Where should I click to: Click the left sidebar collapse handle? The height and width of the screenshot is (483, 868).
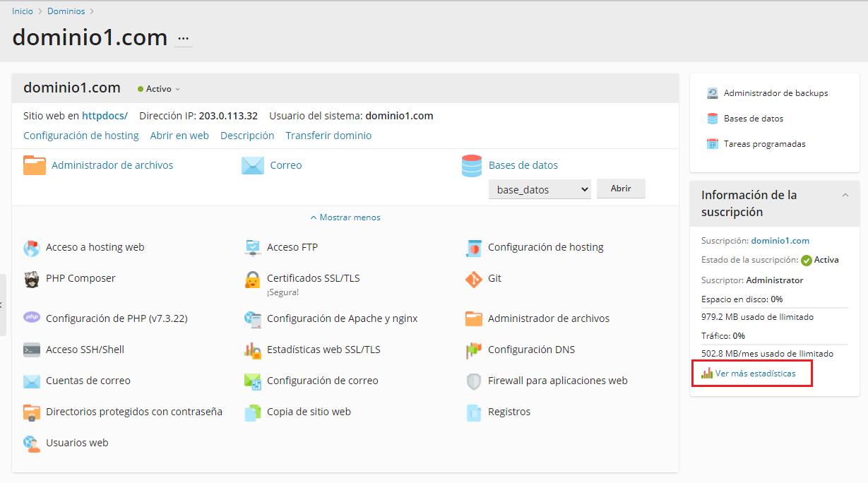tap(3, 305)
